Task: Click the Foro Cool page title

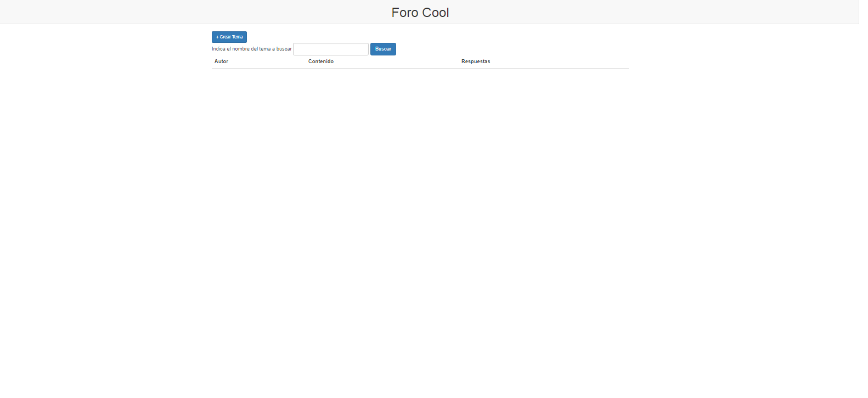Action: 420,13
